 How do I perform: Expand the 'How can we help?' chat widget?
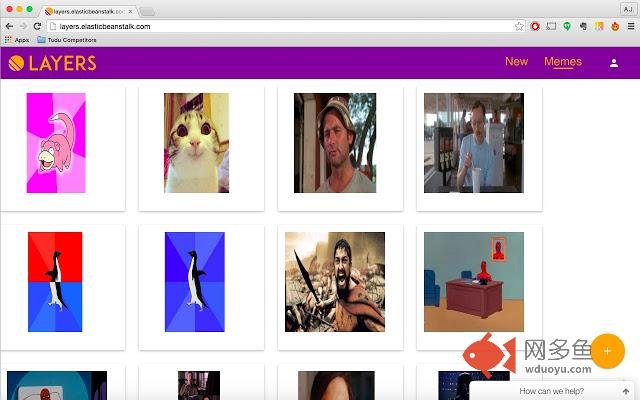coord(554,391)
